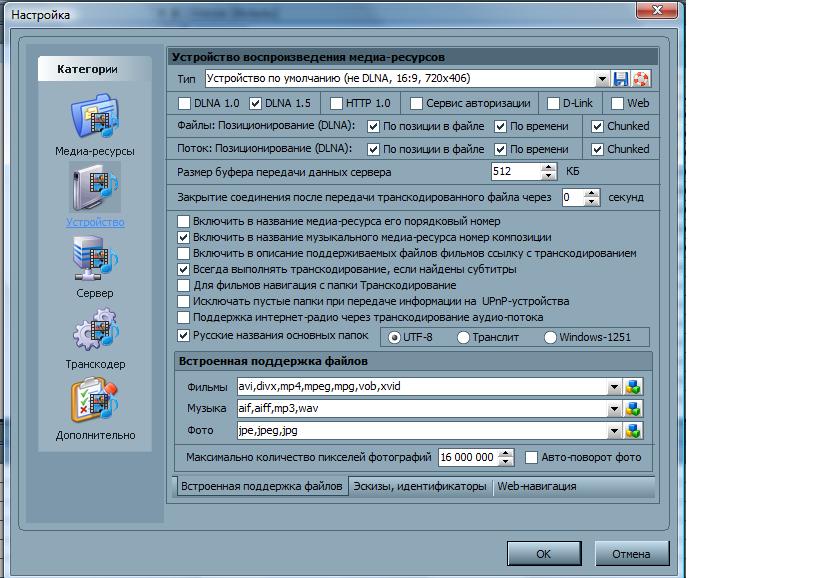Open the Сервер category icon
Viewport: 840px width, 578px height.
pos(94,260)
